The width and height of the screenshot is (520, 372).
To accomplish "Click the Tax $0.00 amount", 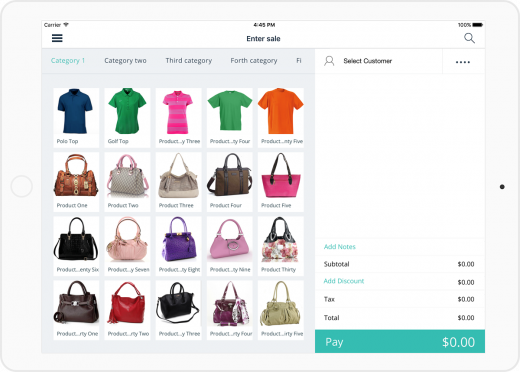I will click(x=466, y=299).
